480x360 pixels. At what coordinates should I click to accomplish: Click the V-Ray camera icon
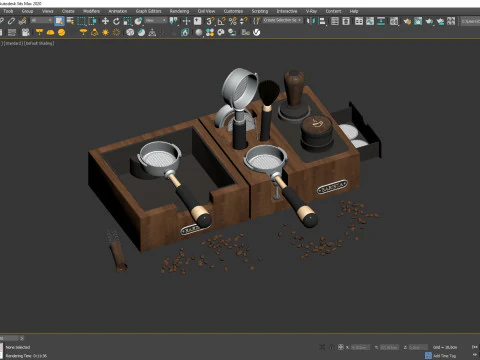pyautogui.click(x=26, y=32)
